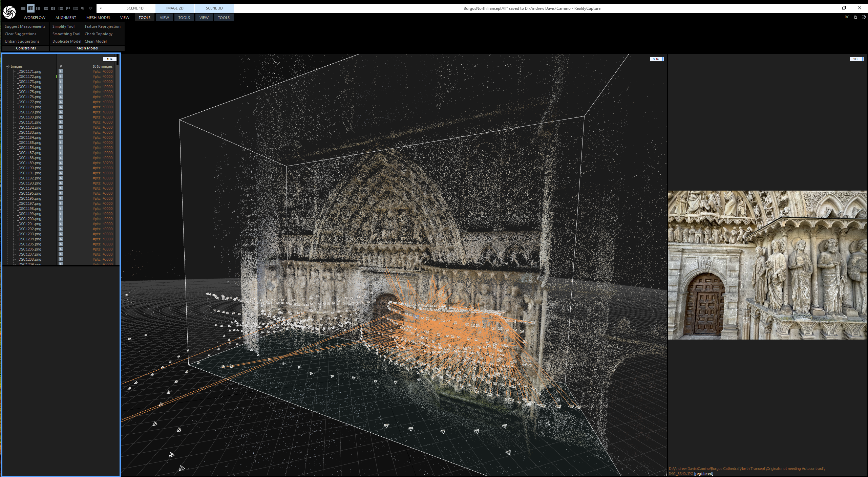Open the MESH MODEL ribbon tab
This screenshot has width=868, height=477.
[98, 18]
